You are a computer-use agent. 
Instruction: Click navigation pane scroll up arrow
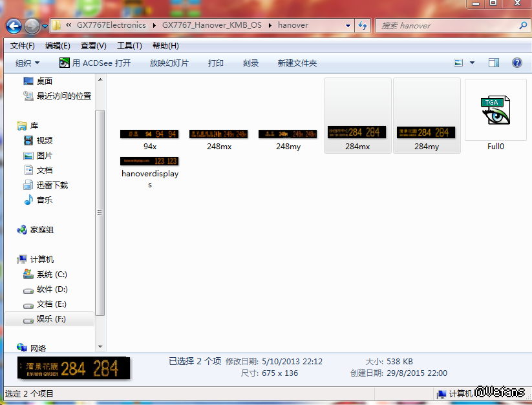click(100, 79)
